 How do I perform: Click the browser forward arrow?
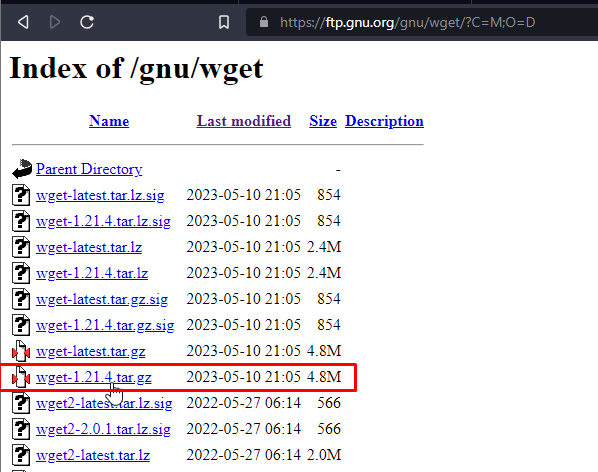(55, 22)
